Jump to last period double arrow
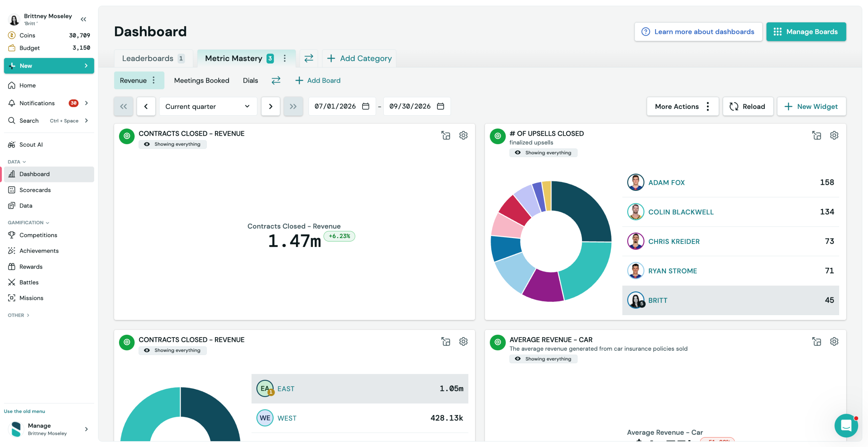This screenshot has height=447, width=868. coord(293,106)
